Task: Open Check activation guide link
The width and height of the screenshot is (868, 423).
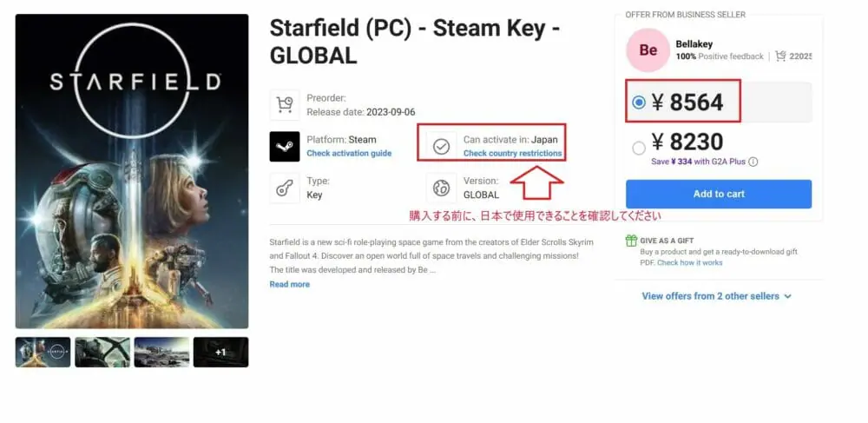Action: click(349, 154)
